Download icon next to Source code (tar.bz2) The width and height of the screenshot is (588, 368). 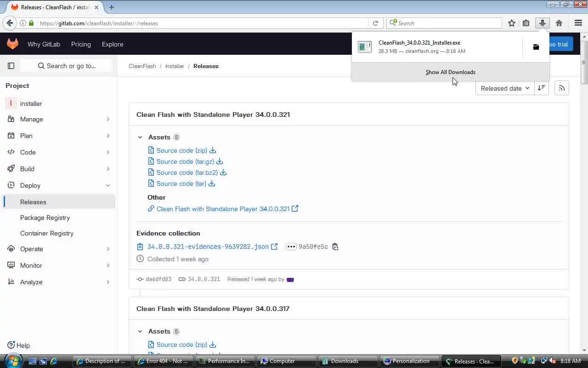tap(223, 172)
